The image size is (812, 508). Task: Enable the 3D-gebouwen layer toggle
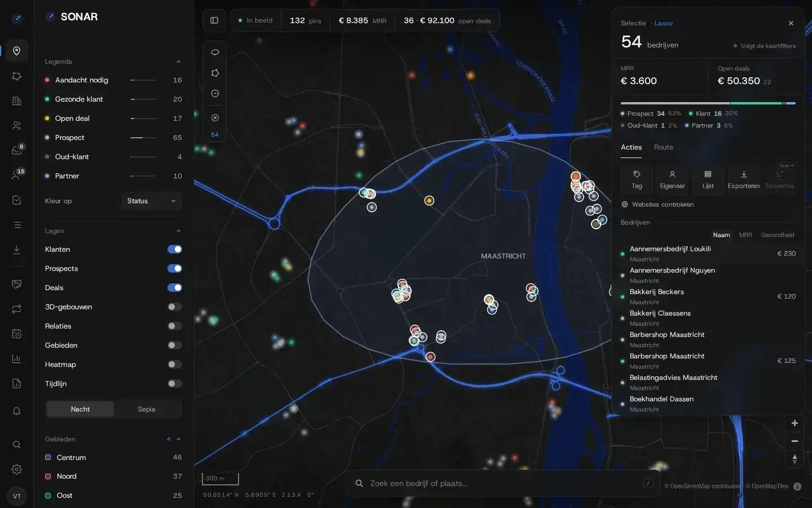(175, 307)
